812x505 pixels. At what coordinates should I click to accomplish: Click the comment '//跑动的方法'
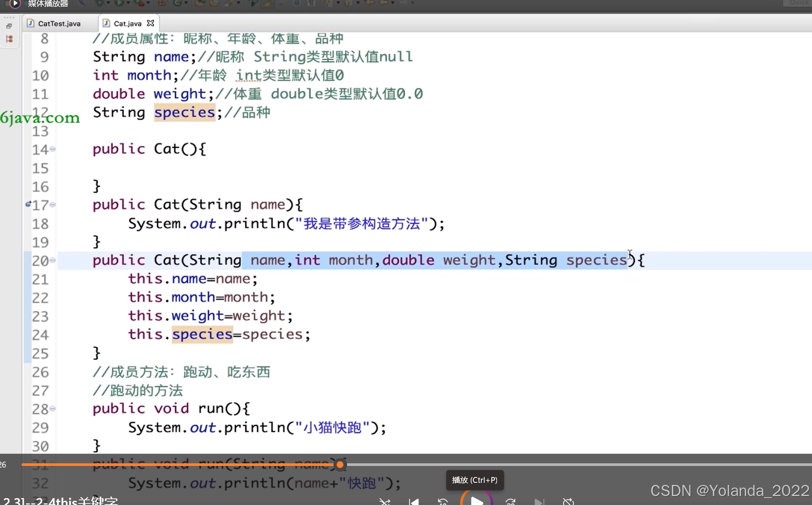coord(138,390)
